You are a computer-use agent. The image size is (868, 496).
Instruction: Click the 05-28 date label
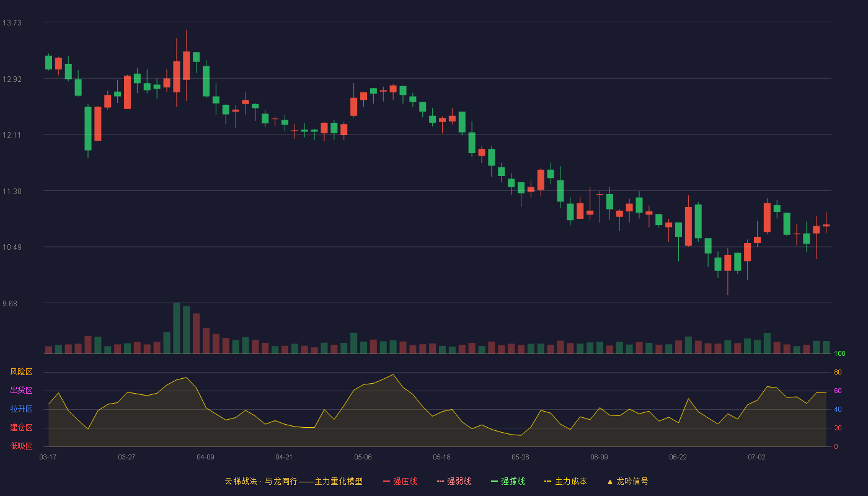click(520, 457)
